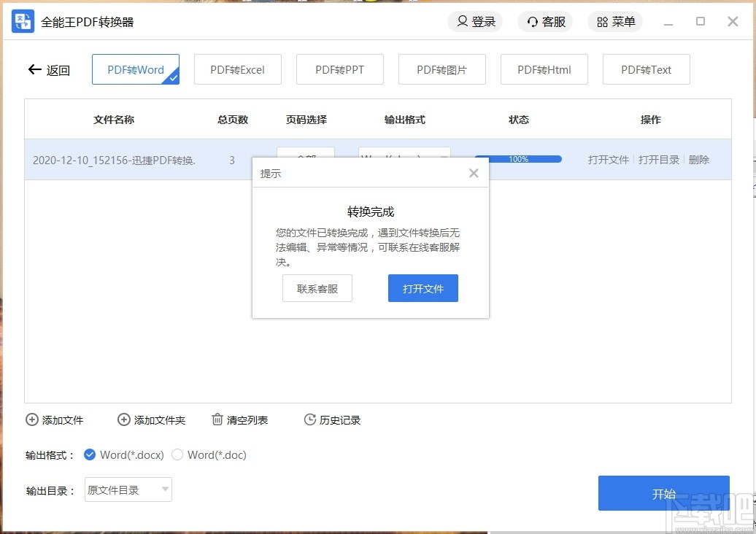
Task: Select the Word(*.doc) output format
Action: tap(177, 454)
